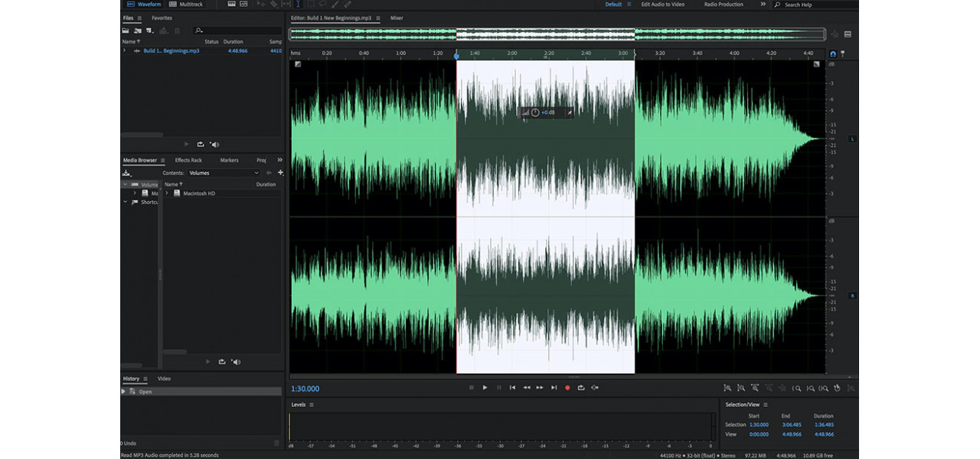Toggle the snapping magnet icon
Image resolution: width=980 pixels, height=459 pixels.
[833, 54]
